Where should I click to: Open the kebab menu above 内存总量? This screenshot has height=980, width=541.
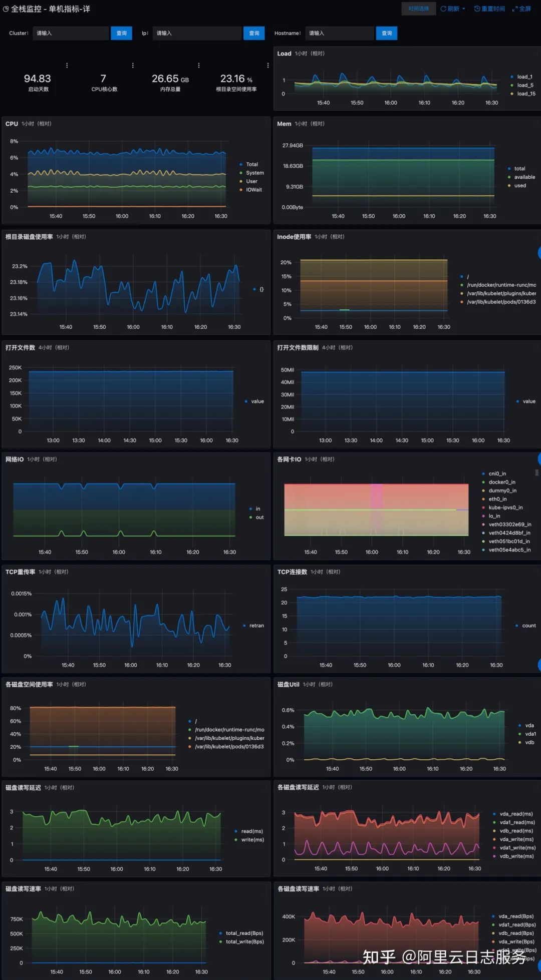pos(199,66)
